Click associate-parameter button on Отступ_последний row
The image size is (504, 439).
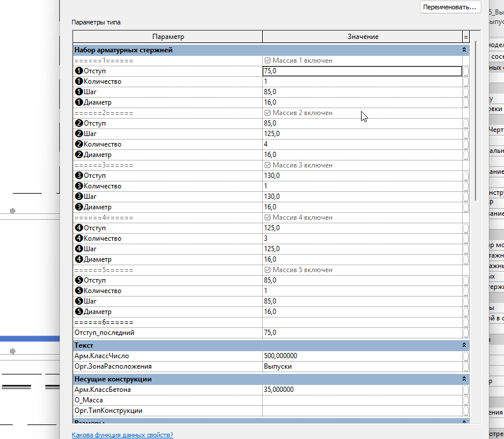pyautogui.click(x=466, y=333)
